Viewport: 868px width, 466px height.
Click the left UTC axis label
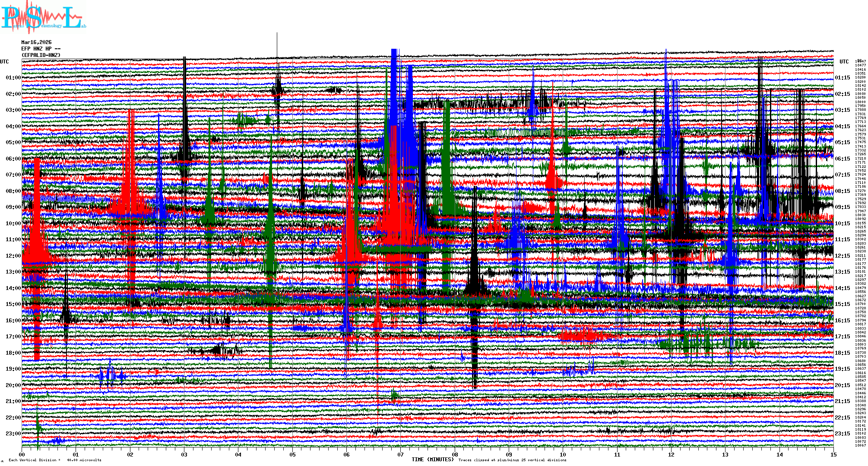pos(4,62)
